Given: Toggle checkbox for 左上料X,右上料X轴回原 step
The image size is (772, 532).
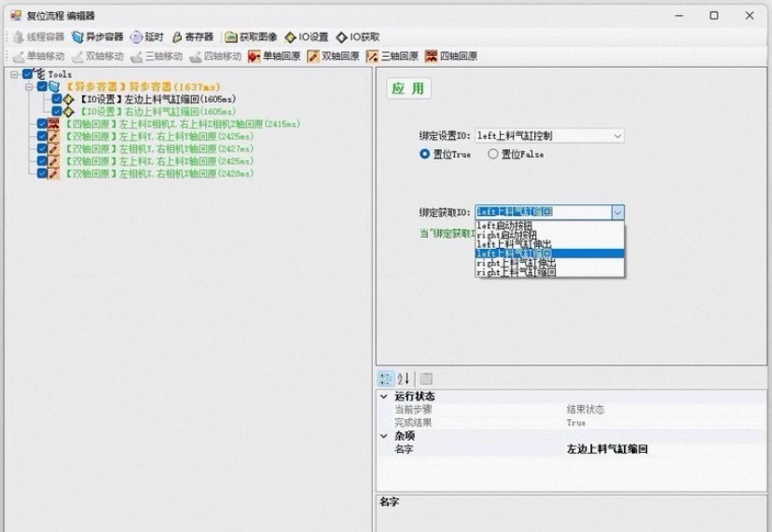Looking at the screenshot, I should click(42, 161).
